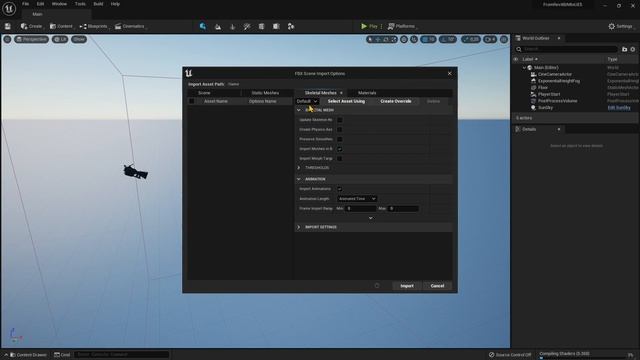Open the Tools menu
Screen dimensions: 640x360
tap(80, 4)
